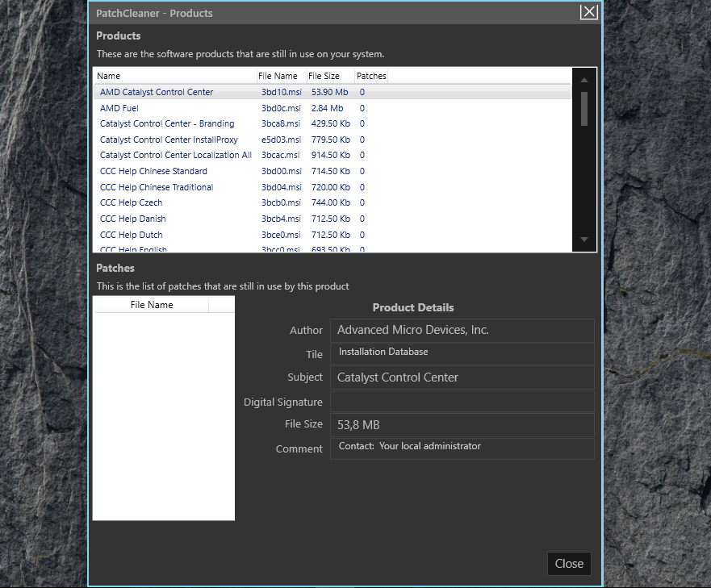Click the Close button at bottom right

[569, 564]
